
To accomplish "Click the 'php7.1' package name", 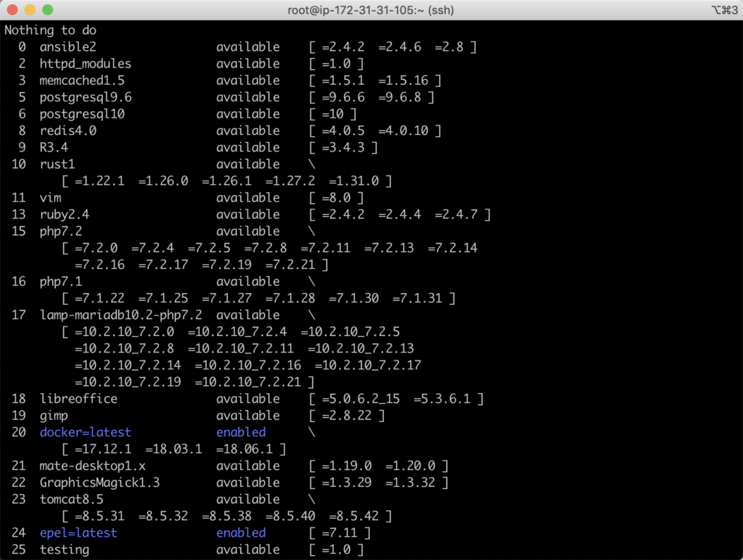I will click(61, 281).
